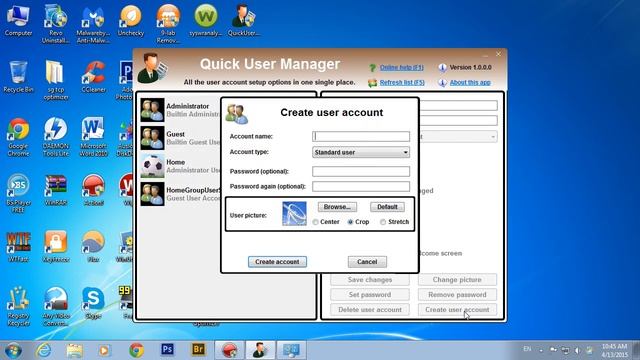The image size is (640, 360).
Task: Open the DAEMON Tools Lite shortcut
Action: 56,137
